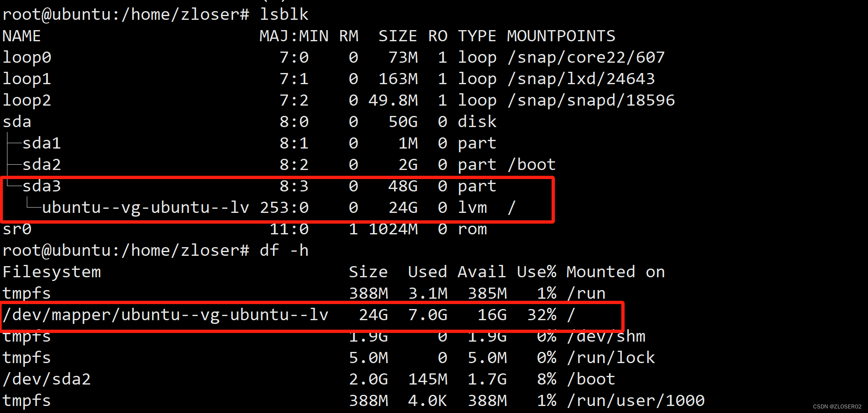Select the loop1 device name

[x=27, y=79]
